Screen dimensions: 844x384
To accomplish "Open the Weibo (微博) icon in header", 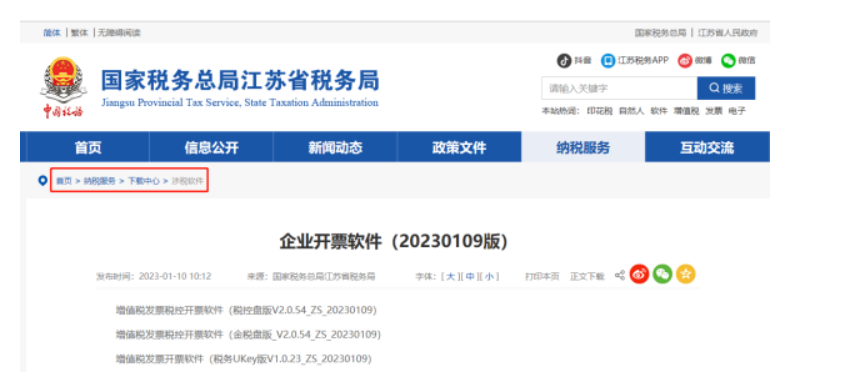I will point(684,60).
